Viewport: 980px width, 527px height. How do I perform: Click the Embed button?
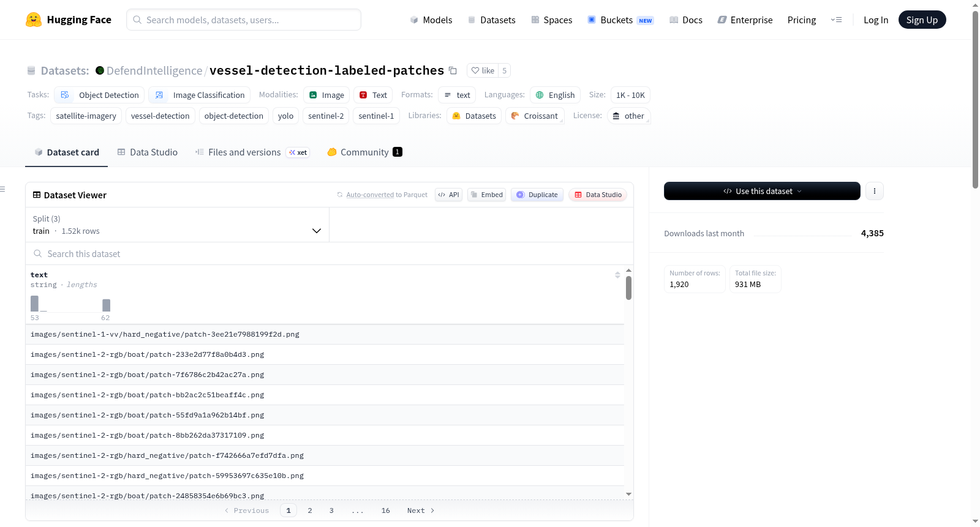[x=486, y=195]
